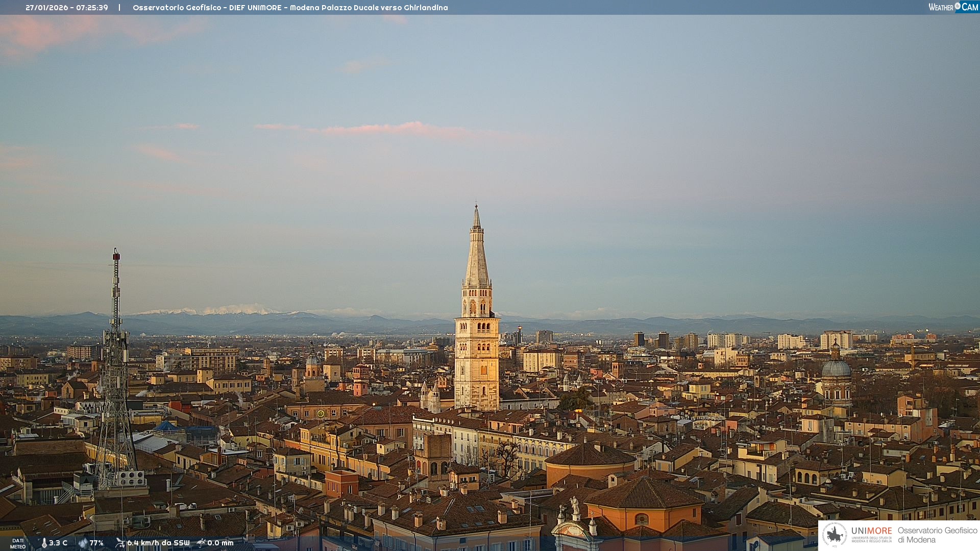Click the humidity water drops icon
This screenshot has height=551, width=980.
[x=83, y=543]
